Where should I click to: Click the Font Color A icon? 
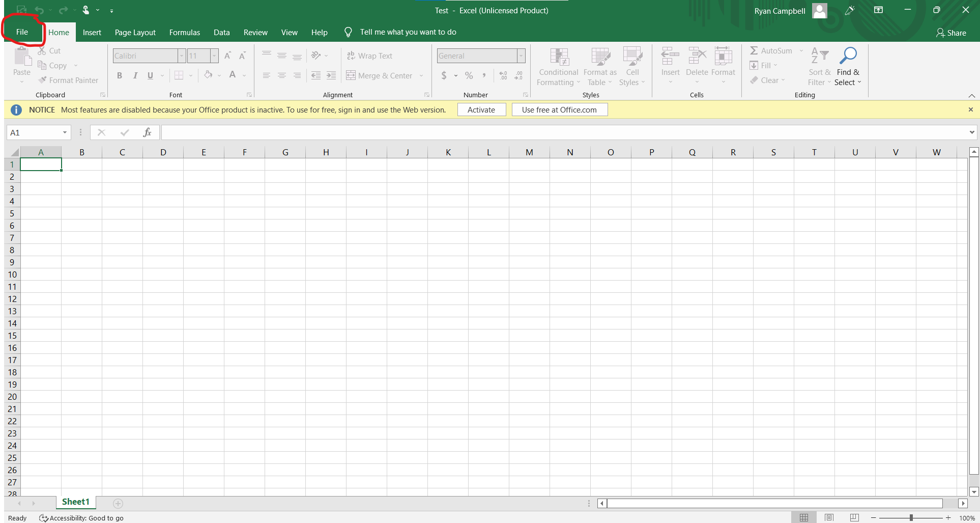point(233,75)
